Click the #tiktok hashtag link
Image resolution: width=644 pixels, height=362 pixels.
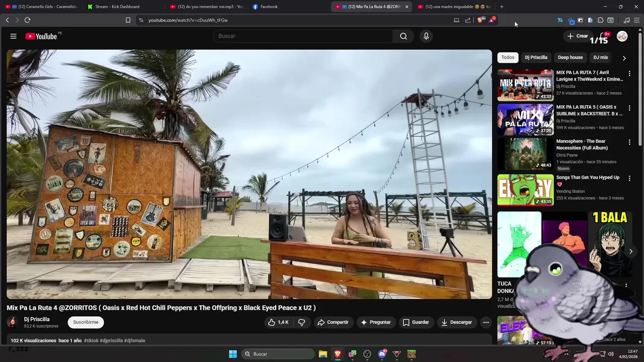coord(91,340)
